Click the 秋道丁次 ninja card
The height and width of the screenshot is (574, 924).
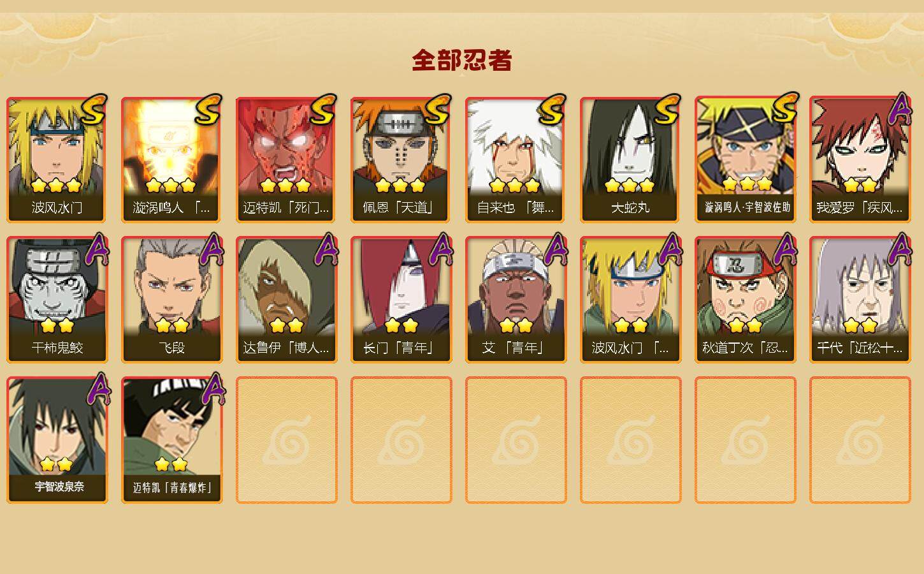coord(746,300)
